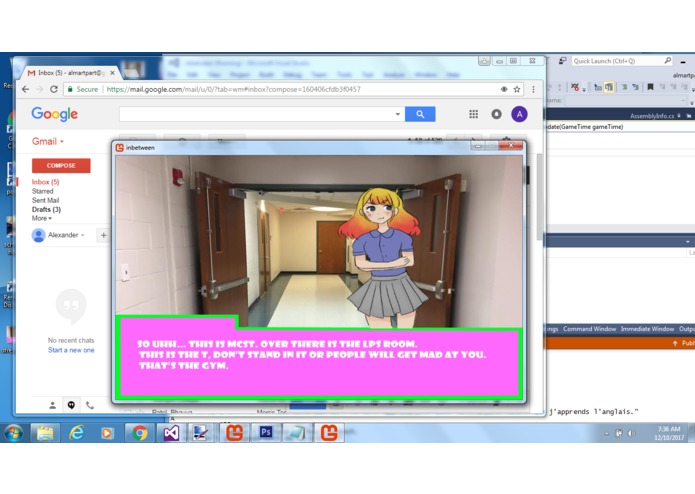
Task: Click taskbar clock showing 7:36 AM
Action: (669, 433)
